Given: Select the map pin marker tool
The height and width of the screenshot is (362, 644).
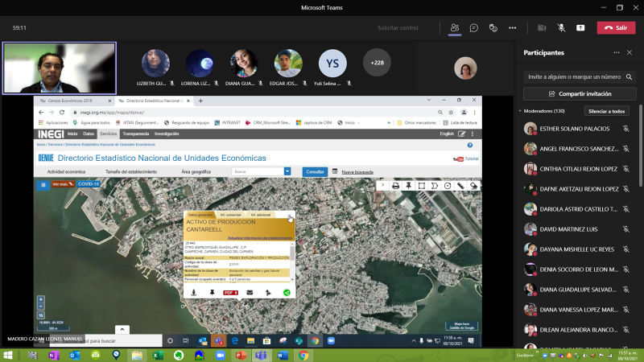Looking at the screenshot, I should click(x=409, y=186).
